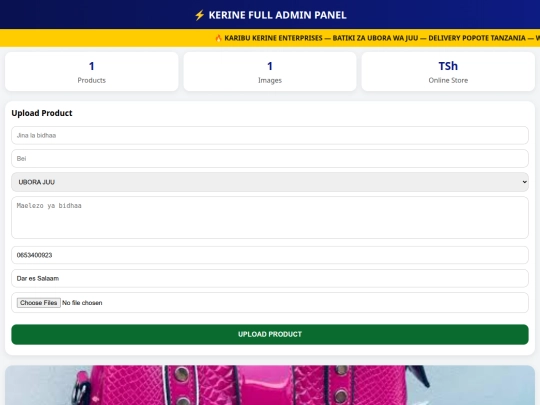
Task: Click the fire emoji in the yellow banner
Action: [218, 38]
